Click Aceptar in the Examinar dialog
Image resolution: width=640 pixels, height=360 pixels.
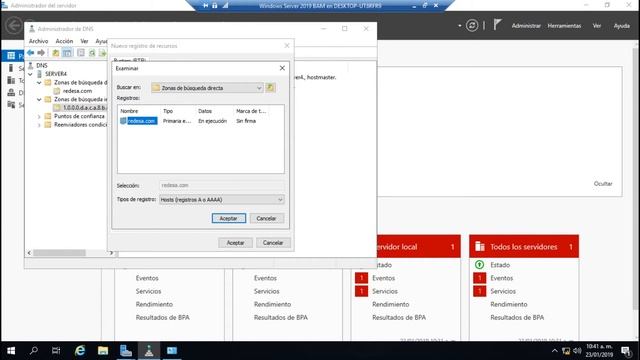click(229, 218)
